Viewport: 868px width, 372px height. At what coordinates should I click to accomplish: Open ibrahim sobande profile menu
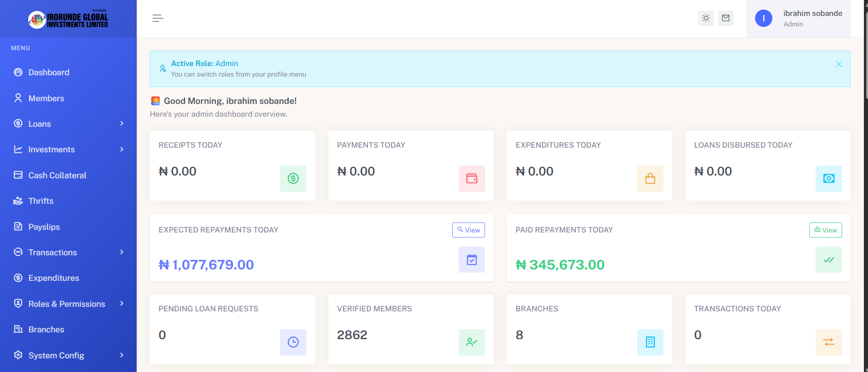(798, 19)
